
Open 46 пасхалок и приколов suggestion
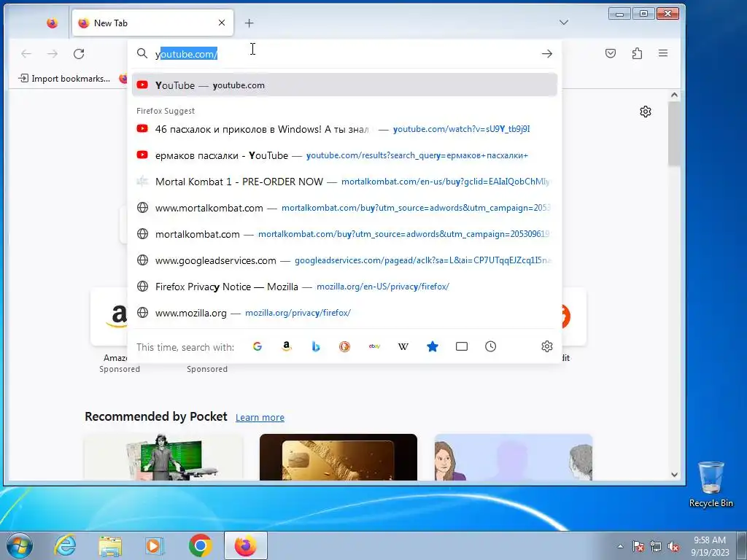click(x=344, y=129)
